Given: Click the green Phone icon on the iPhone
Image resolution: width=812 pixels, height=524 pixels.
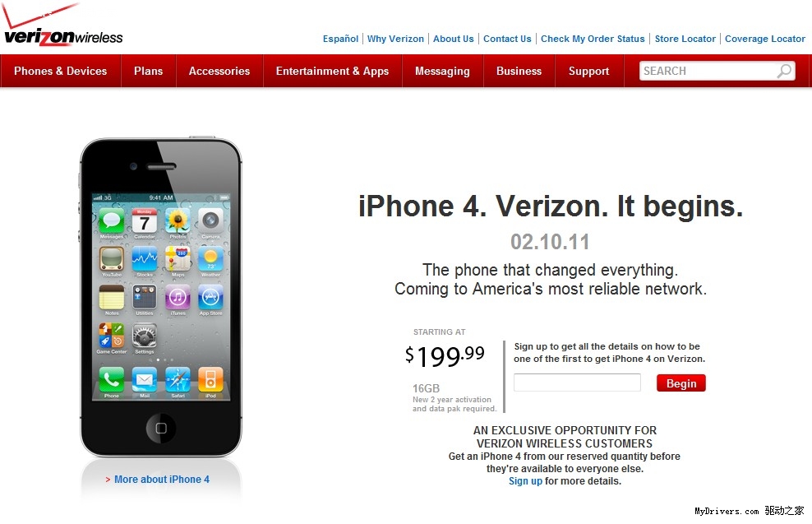Looking at the screenshot, I should (x=111, y=379).
